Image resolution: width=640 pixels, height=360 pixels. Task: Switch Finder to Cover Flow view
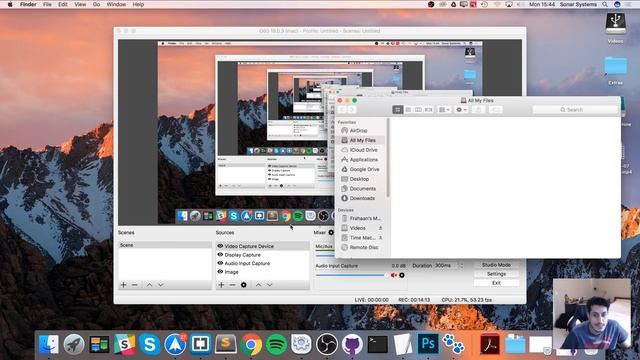coord(428,109)
